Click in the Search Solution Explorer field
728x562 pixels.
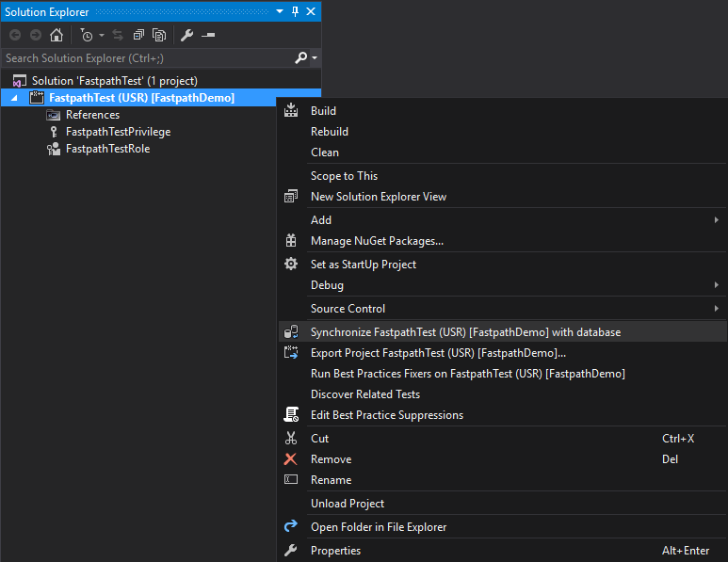pos(149,58)
